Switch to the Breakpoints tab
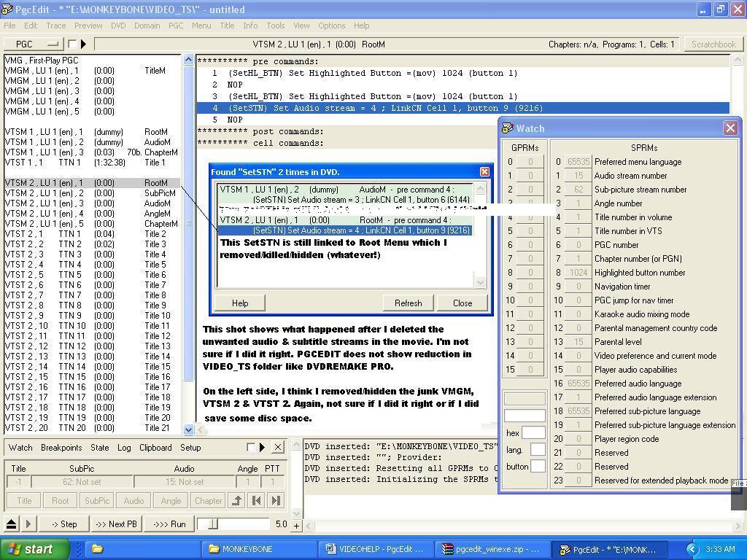The width and height of the screenshot is (747, 560). click(61, 448)
